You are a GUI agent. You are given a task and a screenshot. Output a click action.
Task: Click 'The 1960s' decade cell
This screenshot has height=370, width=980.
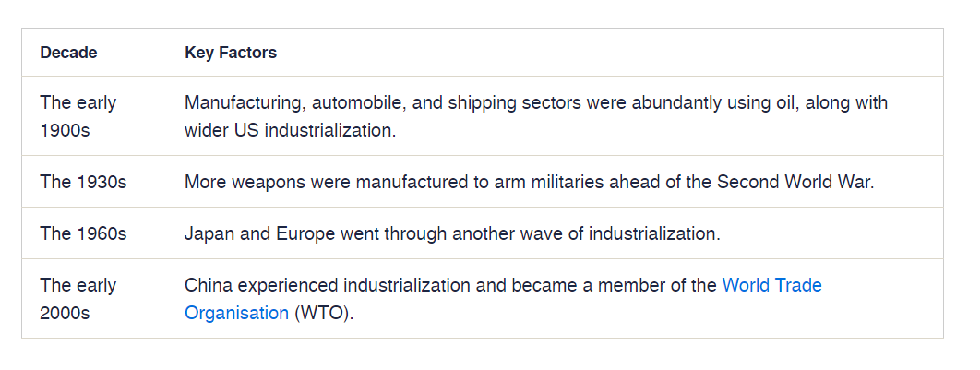pyautogui.click(x=83, y=233)
